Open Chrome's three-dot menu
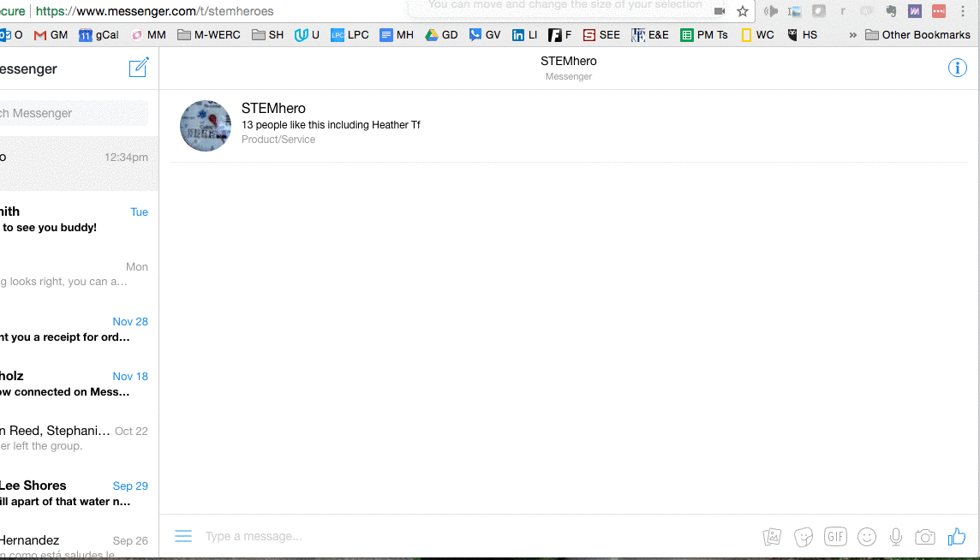Viewport: 980px width, 560px height. point(963,11)
